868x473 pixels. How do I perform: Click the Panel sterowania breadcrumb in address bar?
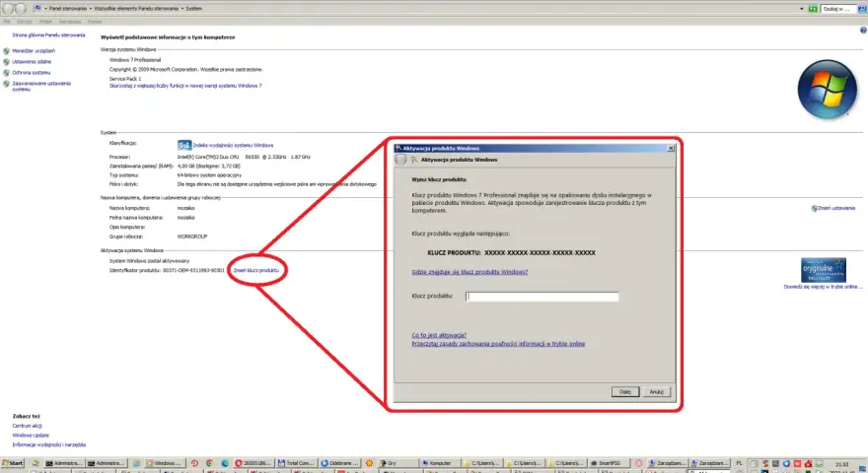click(67, 8)
